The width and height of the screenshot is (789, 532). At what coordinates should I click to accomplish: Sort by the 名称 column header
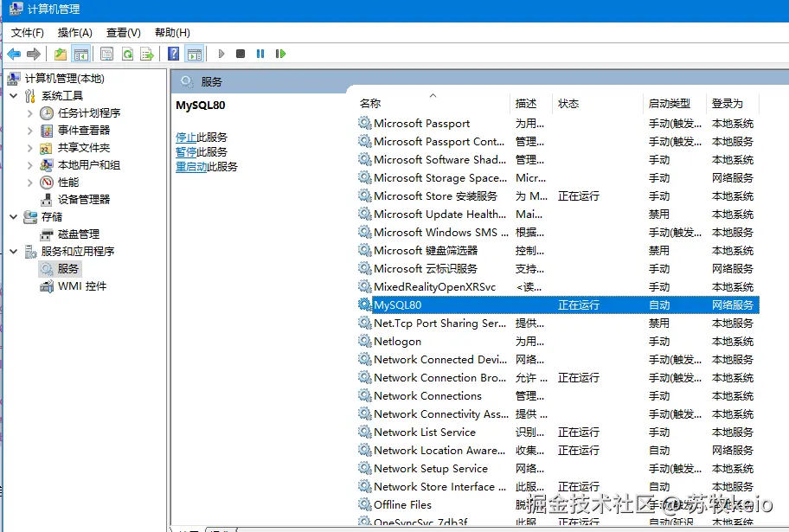[433, 103]
